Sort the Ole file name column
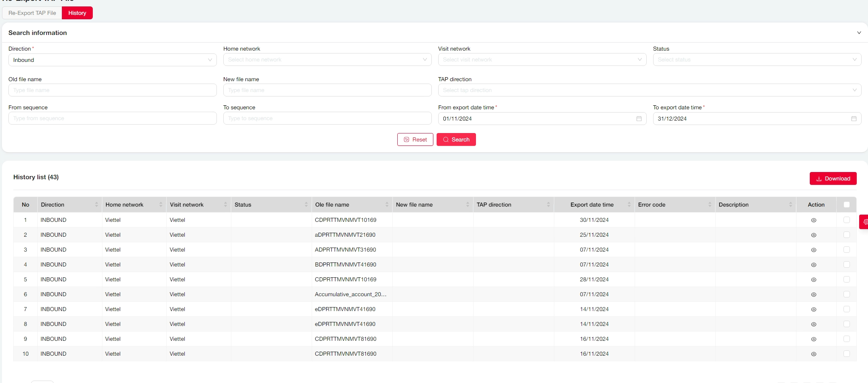Viewport: 868px width, 383px height. click(x=386, y=205)
